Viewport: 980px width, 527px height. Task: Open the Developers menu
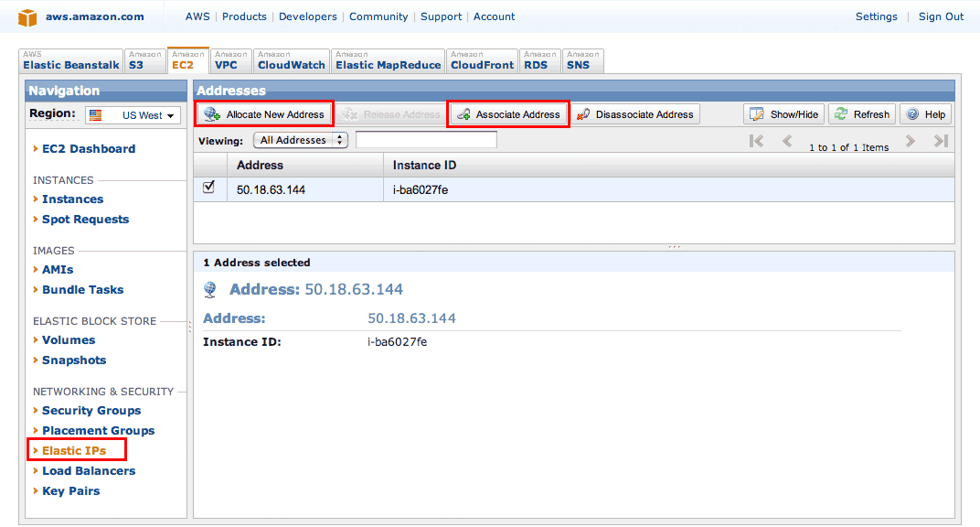click(307, 16)
